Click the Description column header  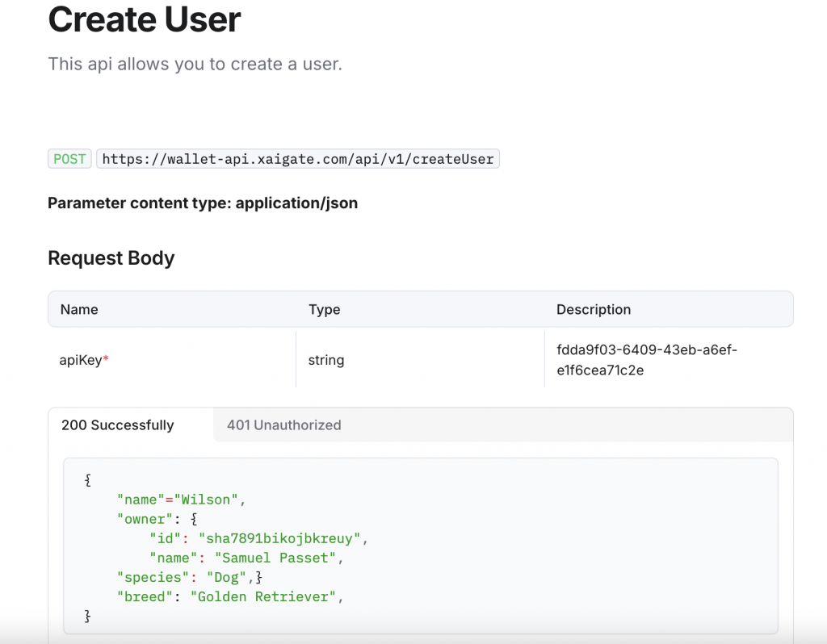pyautogui.click(x=594, y=309)
